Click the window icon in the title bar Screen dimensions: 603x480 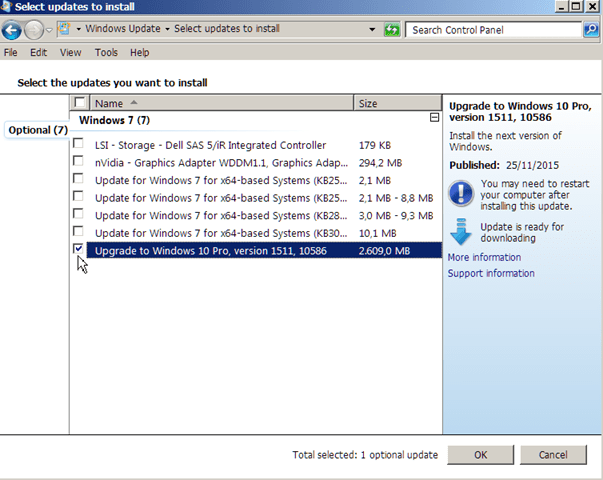[x=6, y=6]
